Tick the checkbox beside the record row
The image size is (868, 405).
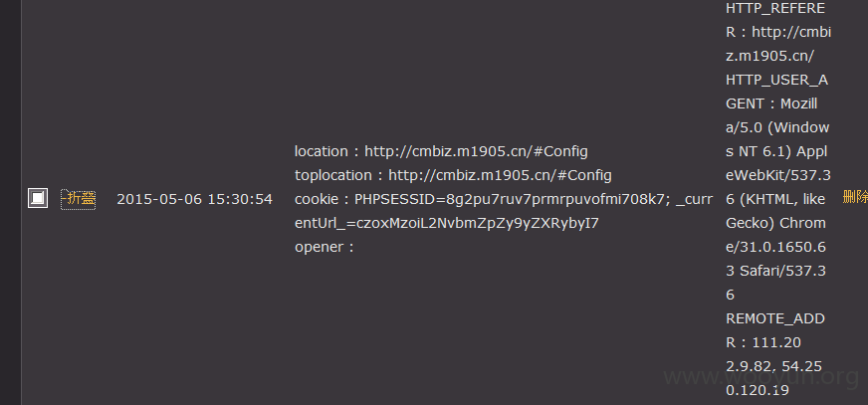coord(38,198)
